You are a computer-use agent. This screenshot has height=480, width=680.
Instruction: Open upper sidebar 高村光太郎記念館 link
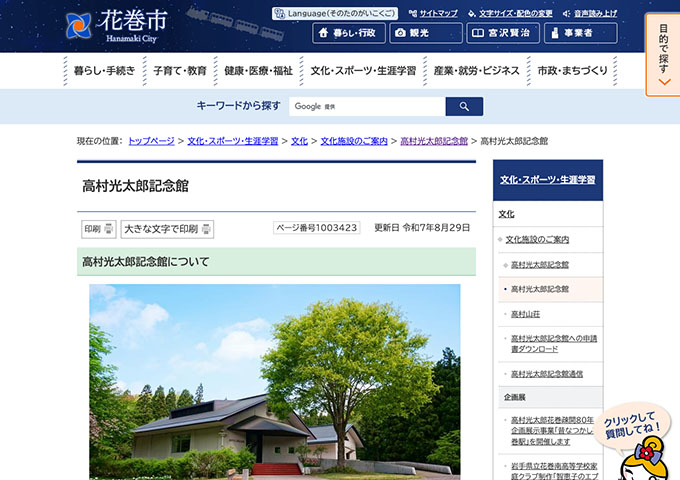coord(539,264)
